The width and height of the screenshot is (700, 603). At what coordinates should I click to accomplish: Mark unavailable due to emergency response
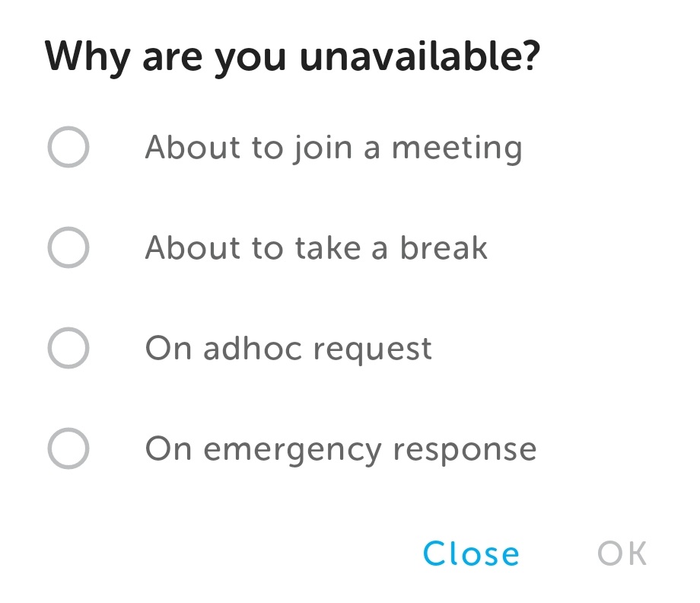[68, 448]
